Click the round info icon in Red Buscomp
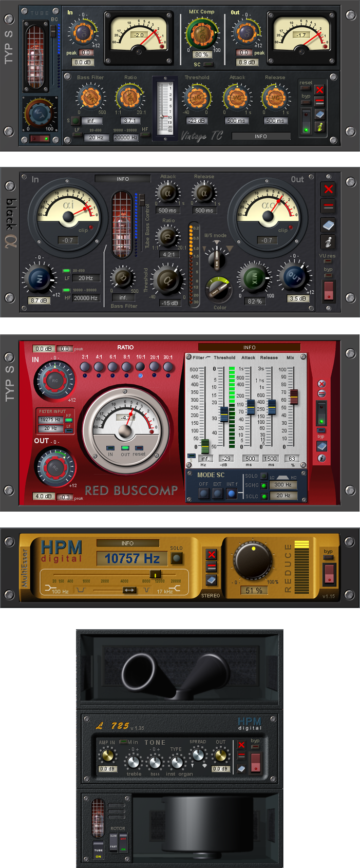The image size is (360, 868). (321, 458)
